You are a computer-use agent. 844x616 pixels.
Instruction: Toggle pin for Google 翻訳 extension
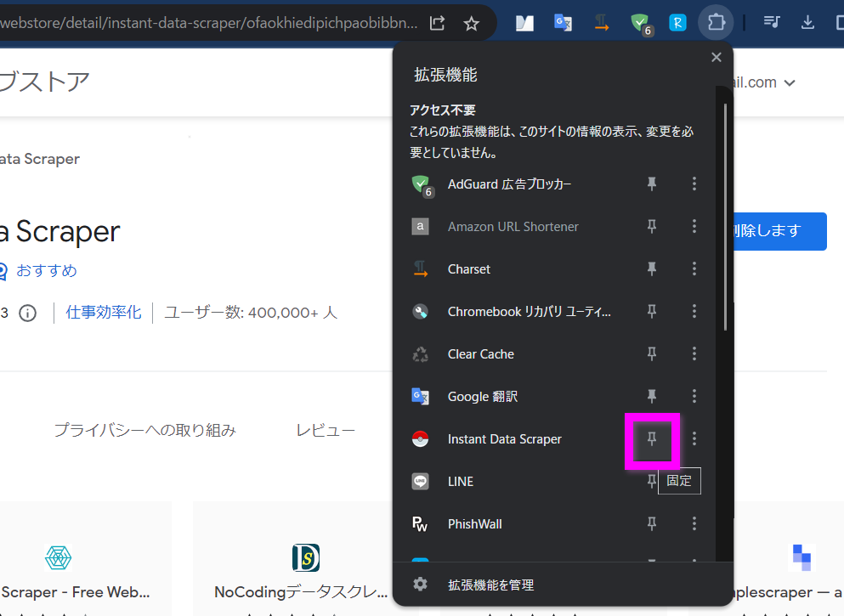click(652, 397)
